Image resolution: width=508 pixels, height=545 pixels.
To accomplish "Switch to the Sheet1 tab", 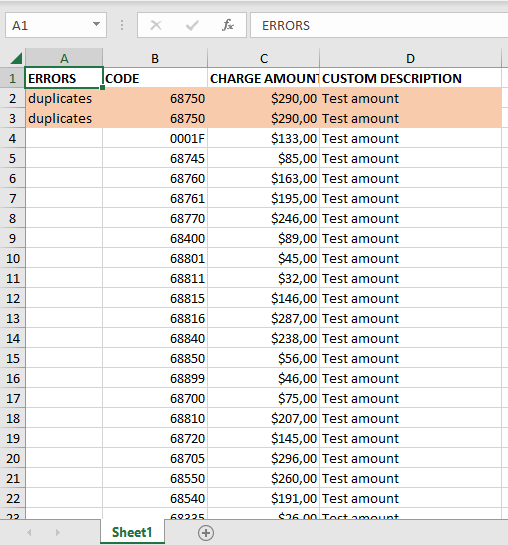I will coord(132,532).
